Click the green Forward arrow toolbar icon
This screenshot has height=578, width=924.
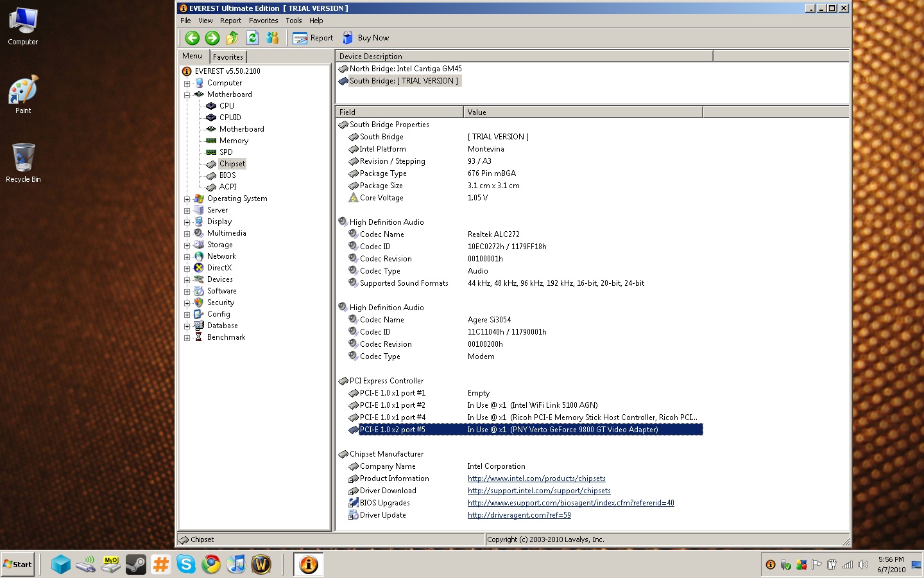tap(212, 38)
